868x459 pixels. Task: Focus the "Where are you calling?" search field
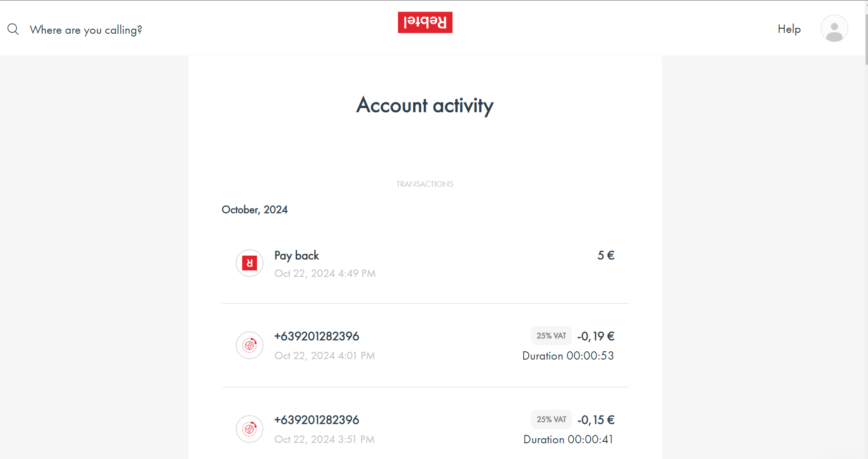coord(86,30)
